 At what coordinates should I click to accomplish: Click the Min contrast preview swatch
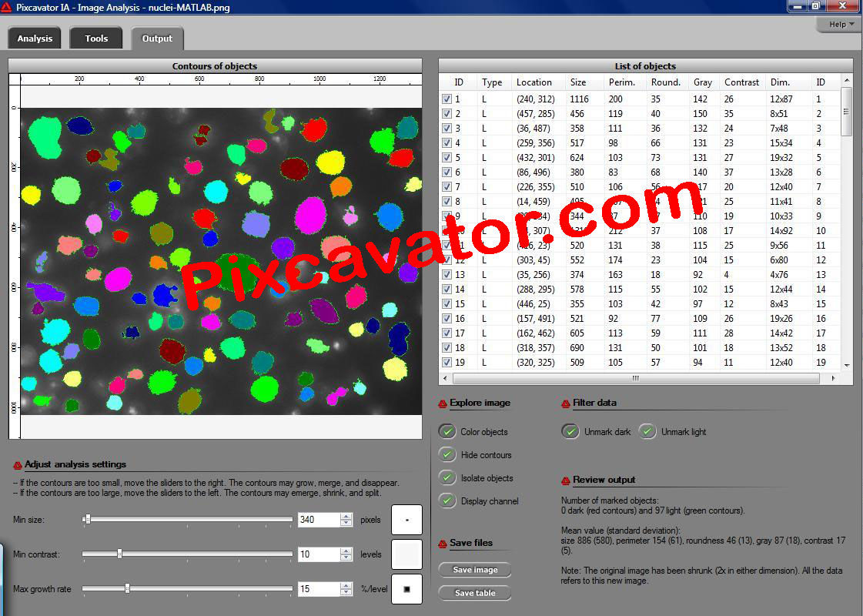tap(407, 554)
